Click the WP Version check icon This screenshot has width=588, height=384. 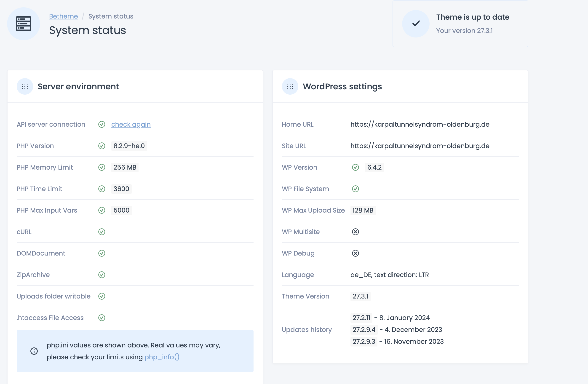tap(355, 168)
